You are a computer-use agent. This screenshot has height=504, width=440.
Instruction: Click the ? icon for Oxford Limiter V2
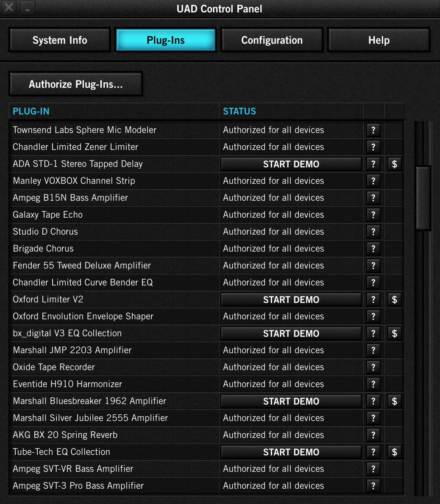(373, 299)
